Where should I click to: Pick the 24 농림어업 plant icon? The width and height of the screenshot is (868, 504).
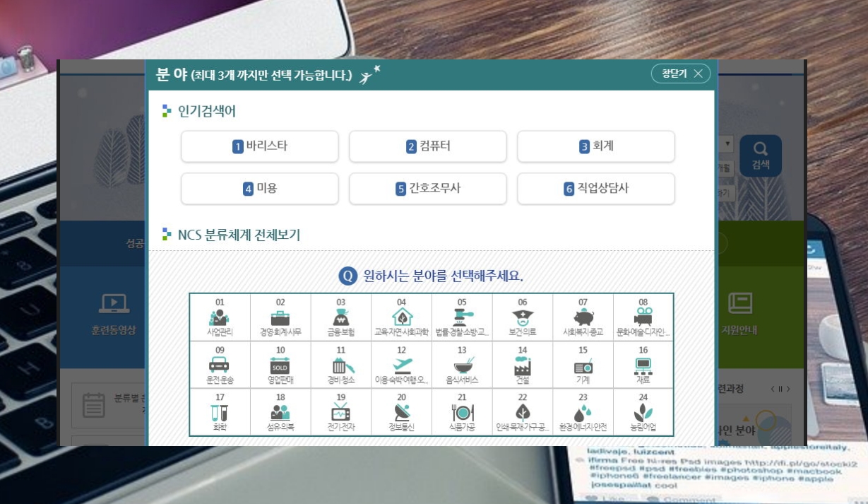pyautogui.click(x=643, y=412)
